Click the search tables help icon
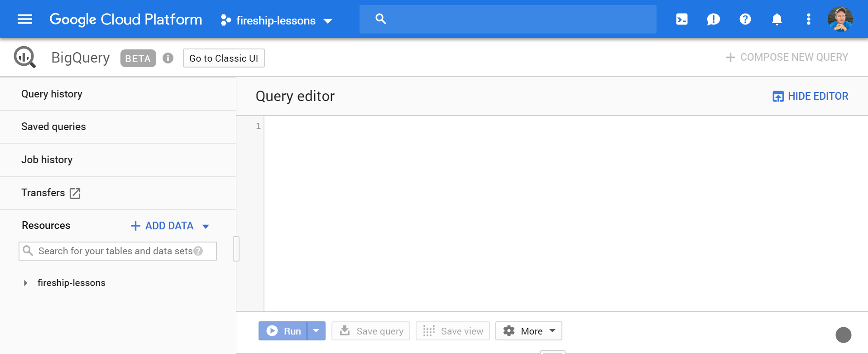This screenshot has width=868, height=354. pyautogui.click(x=198, y=251)
